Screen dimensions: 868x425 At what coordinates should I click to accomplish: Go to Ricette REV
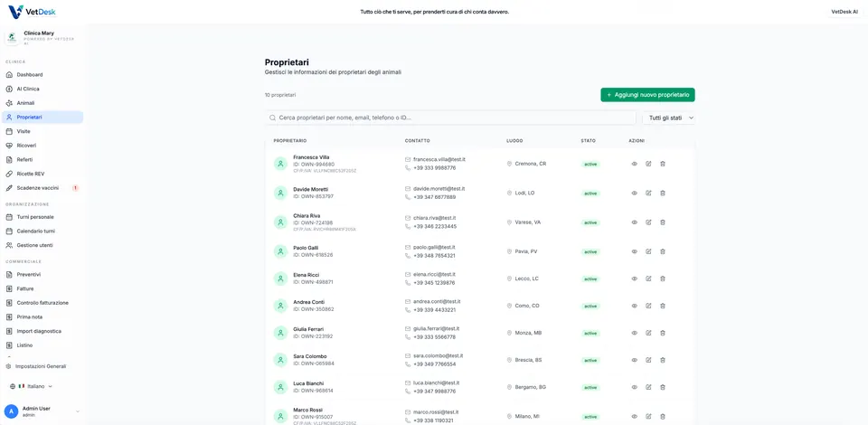(42, 174)
